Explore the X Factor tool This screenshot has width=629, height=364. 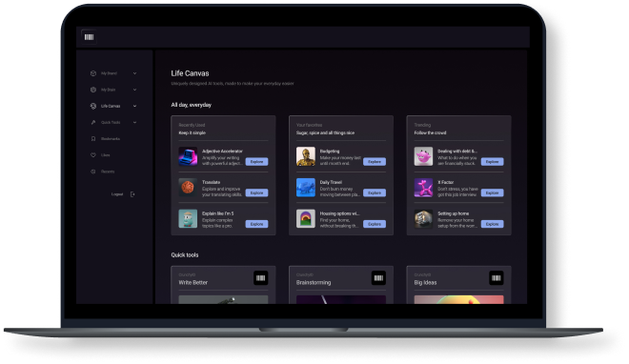492,192
